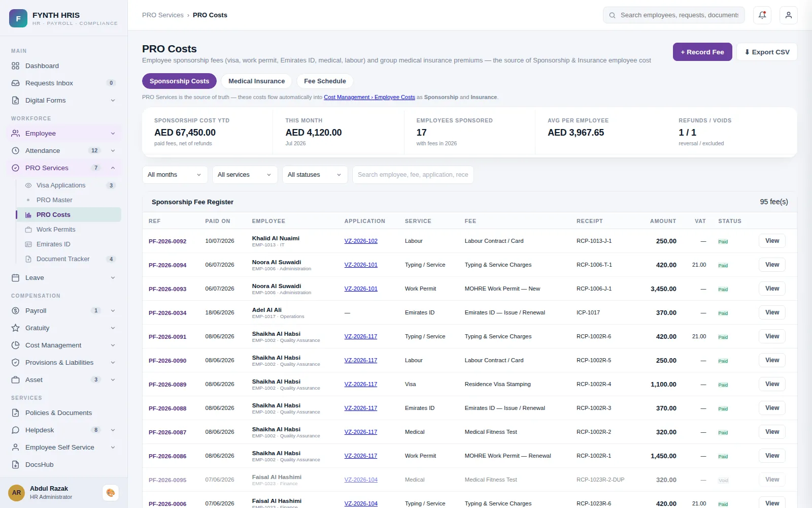Screen dimensions: 812x508
Task: Focus the fee register search field
Action: [x=413, y=175]
